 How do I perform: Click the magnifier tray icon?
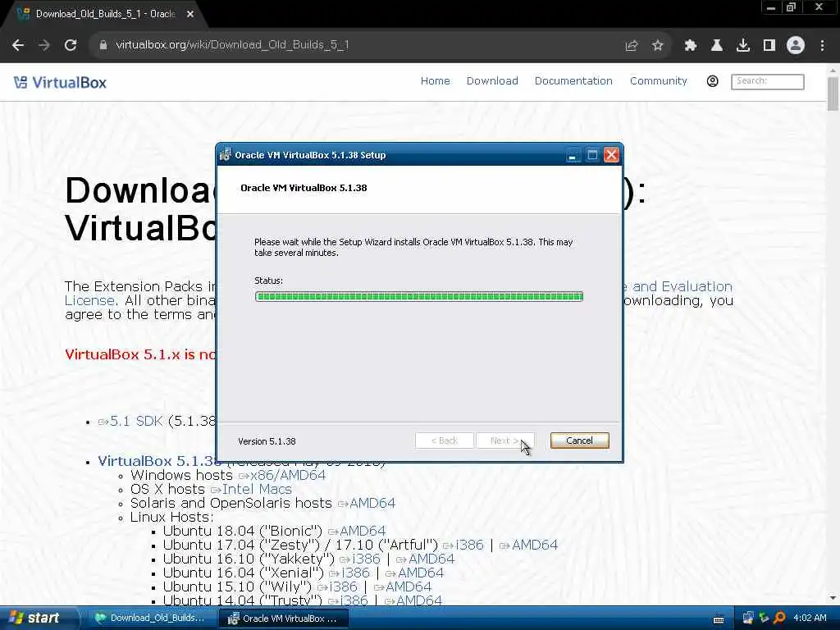[x=779, y=619]
